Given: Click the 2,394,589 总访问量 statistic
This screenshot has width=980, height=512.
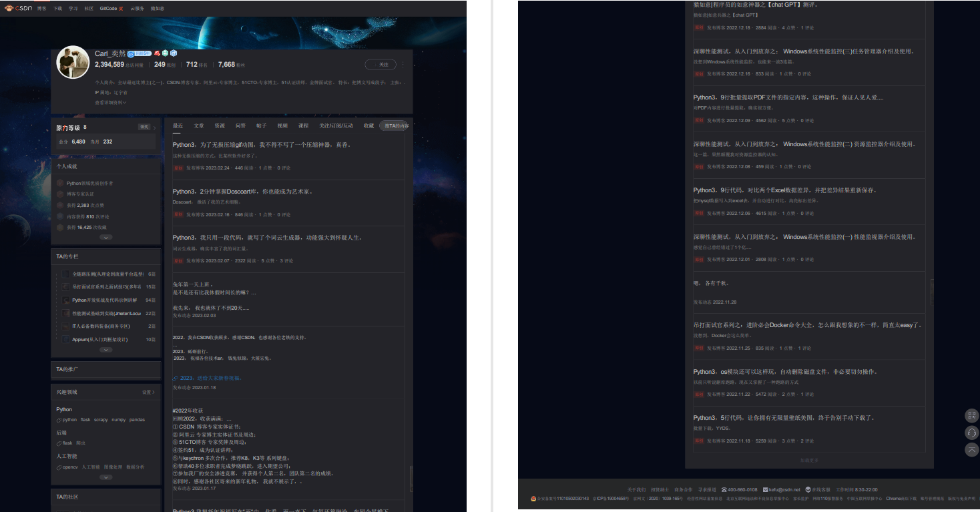Looking at the screenshot, I should point(119,65).
